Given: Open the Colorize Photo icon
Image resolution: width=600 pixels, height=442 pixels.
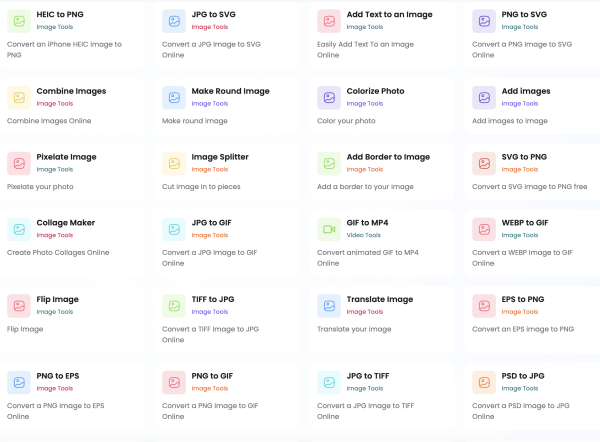Looking at the screenshot, I should (x=329, y=97).
